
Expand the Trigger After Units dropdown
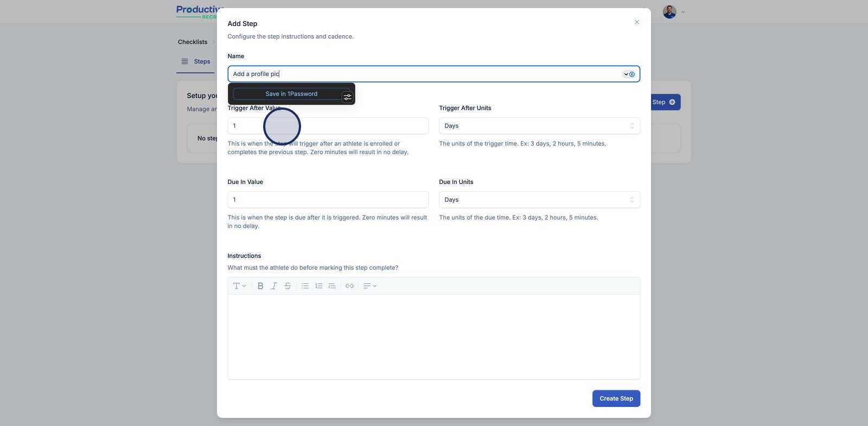click(x=539, y=126)
